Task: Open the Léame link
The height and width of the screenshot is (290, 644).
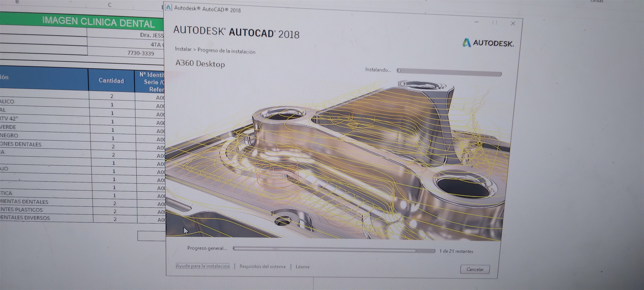Action: pyautogui.click(x=303, y=267)
